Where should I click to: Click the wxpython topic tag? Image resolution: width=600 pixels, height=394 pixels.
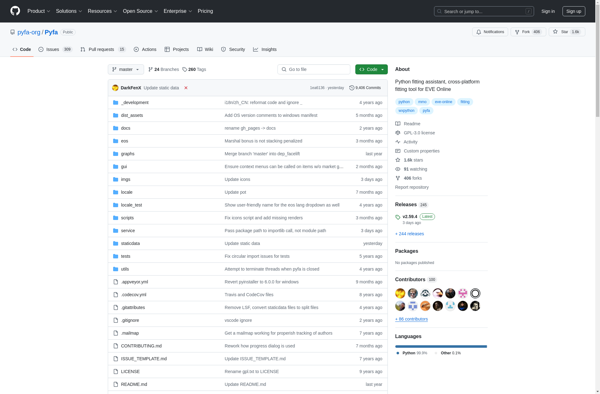(406, 111)
